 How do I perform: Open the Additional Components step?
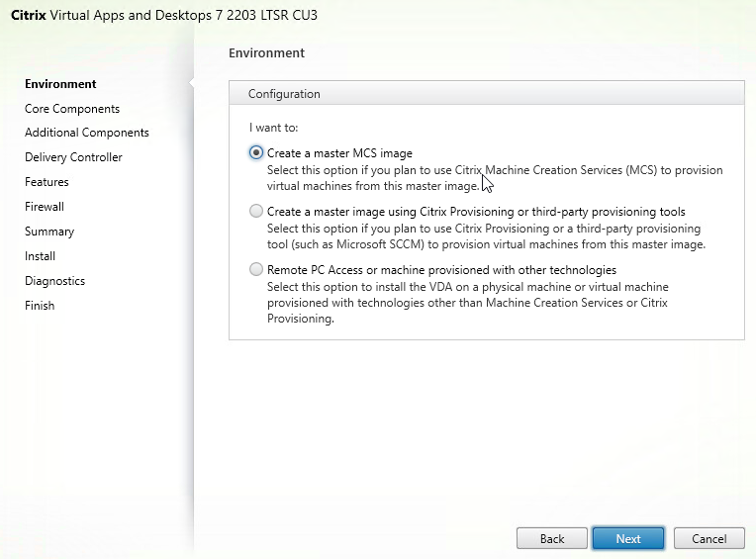87,133
